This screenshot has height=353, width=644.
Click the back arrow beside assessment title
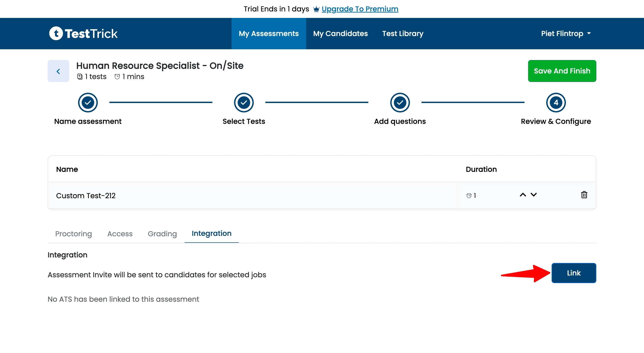[x=58, y=71]
